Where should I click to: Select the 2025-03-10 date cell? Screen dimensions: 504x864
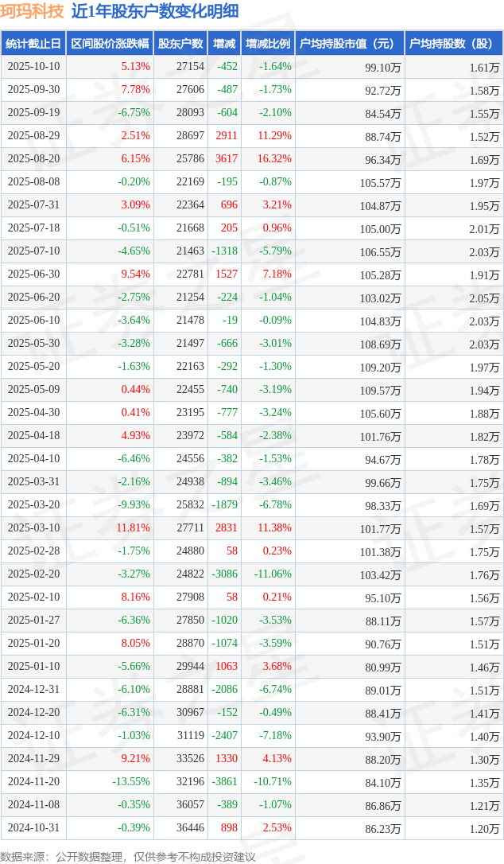(33, 528)
